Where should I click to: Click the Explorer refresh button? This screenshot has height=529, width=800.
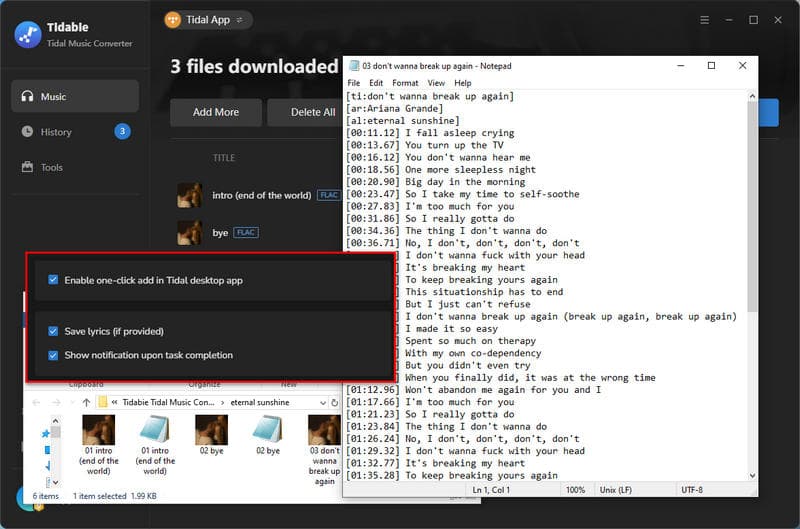click(334, 402)
